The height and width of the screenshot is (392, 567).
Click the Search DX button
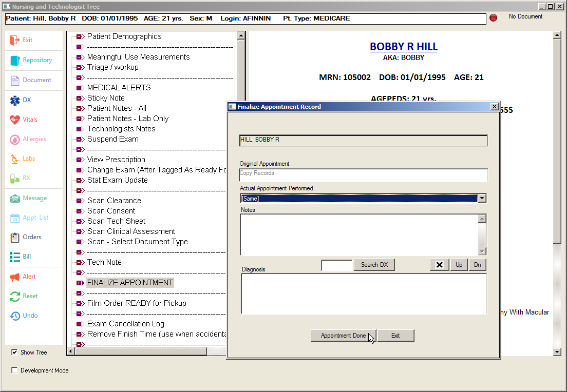[374, 265]
